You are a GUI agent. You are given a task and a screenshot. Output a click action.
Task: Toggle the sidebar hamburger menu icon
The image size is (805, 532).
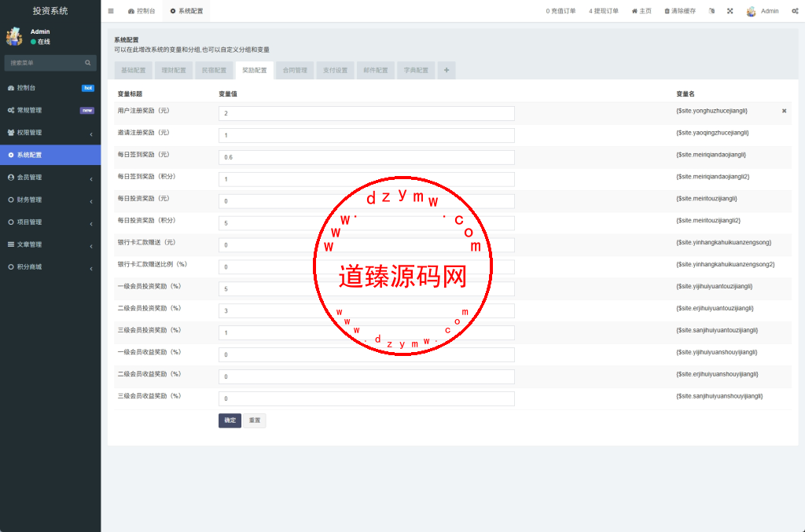(111, 11)
